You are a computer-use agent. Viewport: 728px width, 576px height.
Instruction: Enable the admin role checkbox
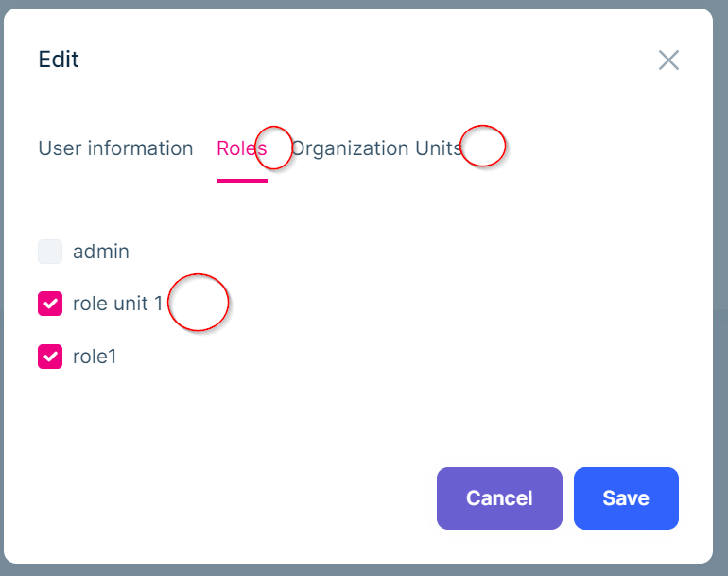click(x=50, y=252)
